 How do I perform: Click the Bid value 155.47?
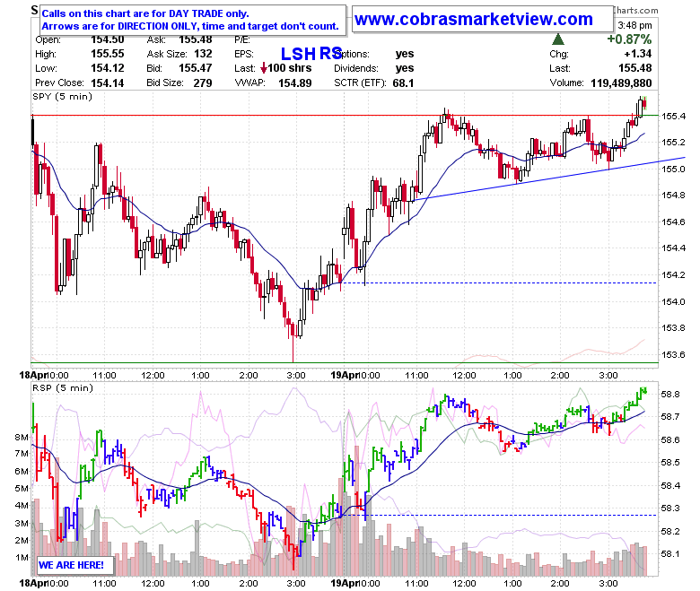[196, 68]
